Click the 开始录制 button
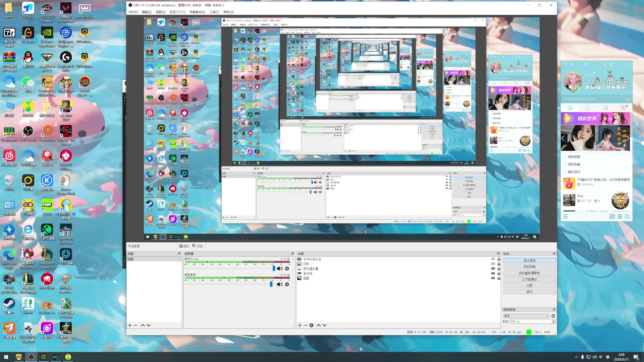The width and height of the screenshot is (644, 362). pyautogui.click(x=529, y=267)
